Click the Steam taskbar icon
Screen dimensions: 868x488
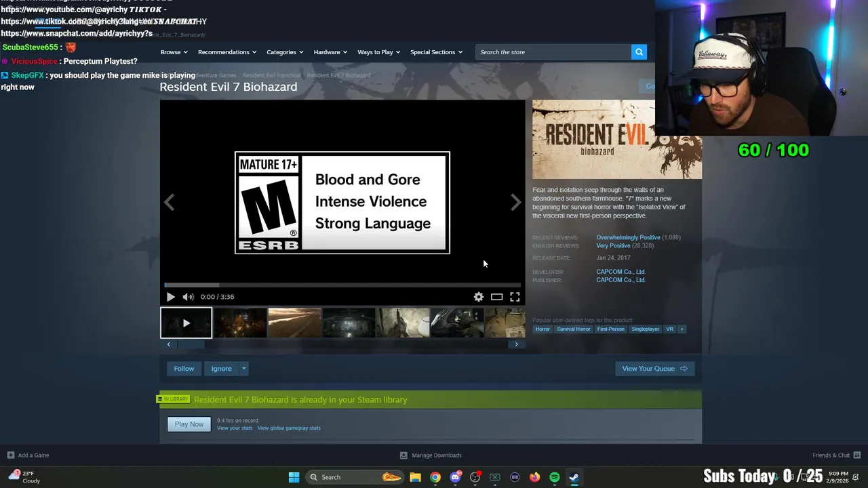coord(574,477)
